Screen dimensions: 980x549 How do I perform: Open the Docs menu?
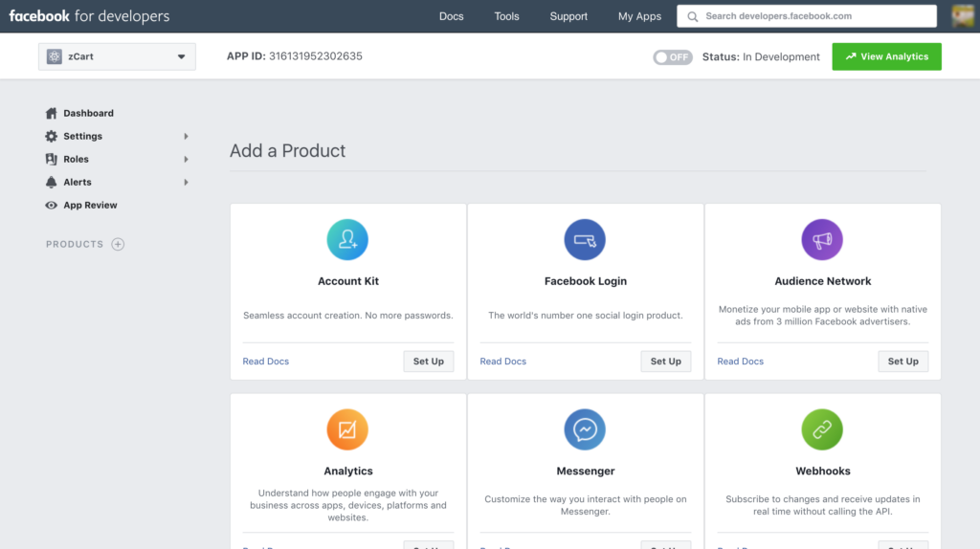(x=451, y=16)
